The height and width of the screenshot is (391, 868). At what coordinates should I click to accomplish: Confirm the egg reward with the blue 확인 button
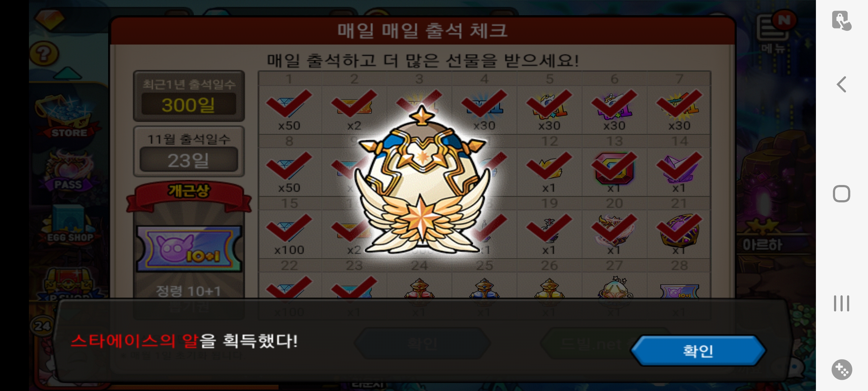698,351
